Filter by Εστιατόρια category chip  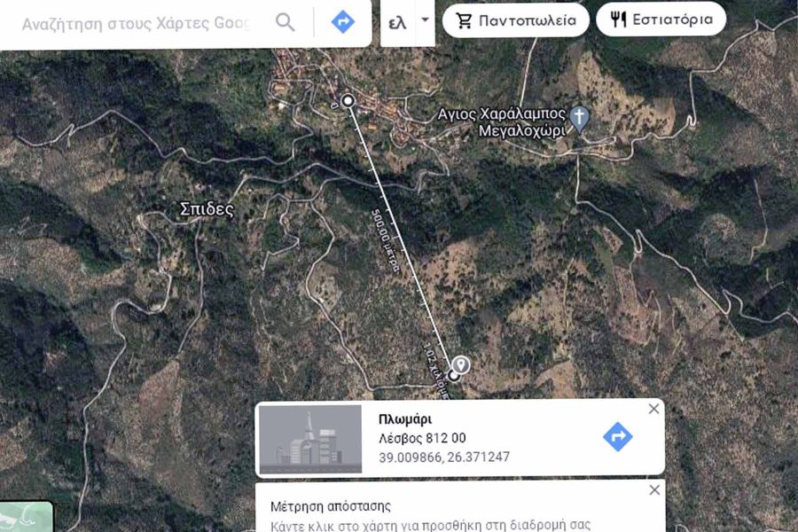pyautogui.click(x=661, y=20)
